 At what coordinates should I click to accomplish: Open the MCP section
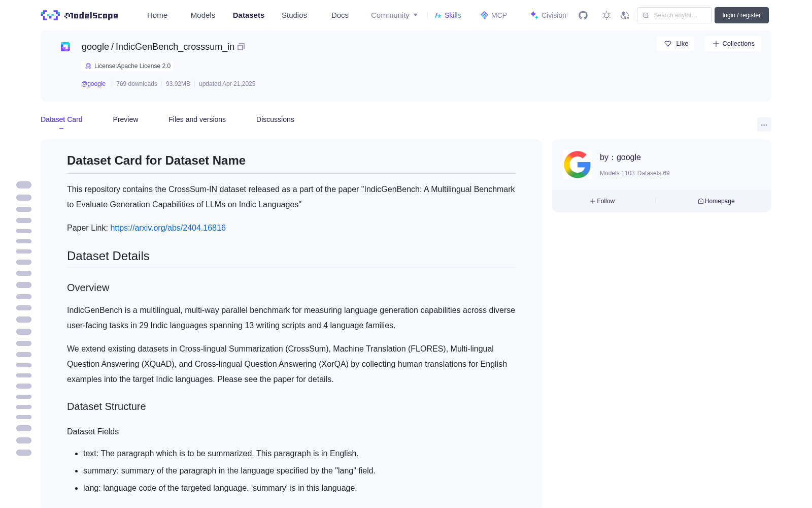[x=493, y=15]
